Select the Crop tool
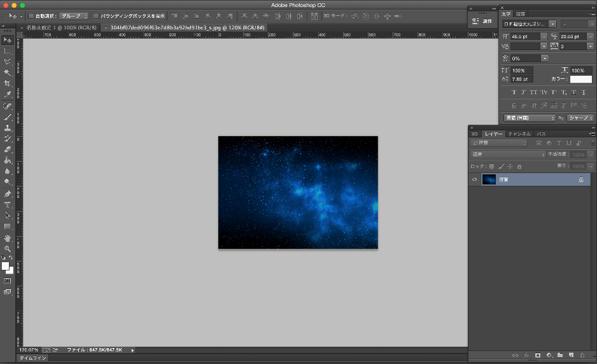597x364 pixels. pyautogui.click(x=8, y=83)
